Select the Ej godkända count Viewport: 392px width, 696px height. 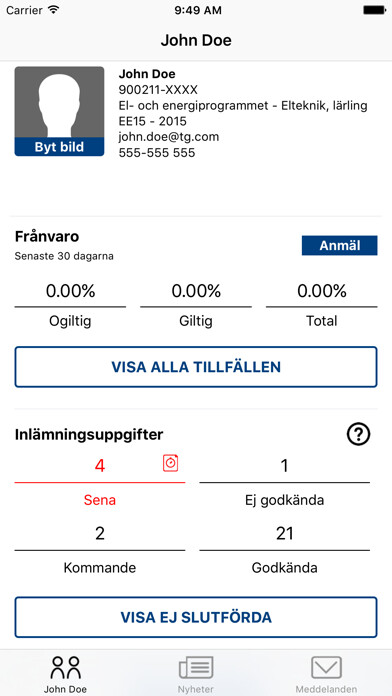[x=285, y=466]
